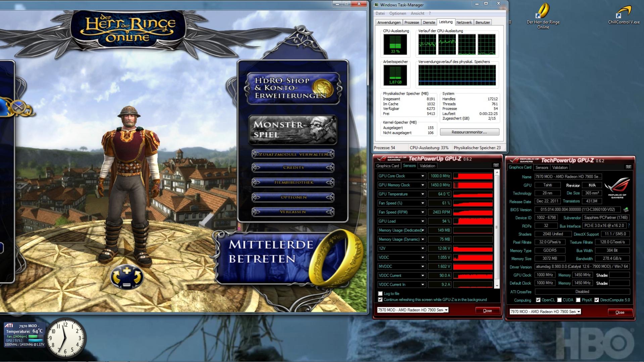Click the Republic of Gamers logo in GPU-Z
This screenshot has height=362, width=644.
tap(617, 188)
